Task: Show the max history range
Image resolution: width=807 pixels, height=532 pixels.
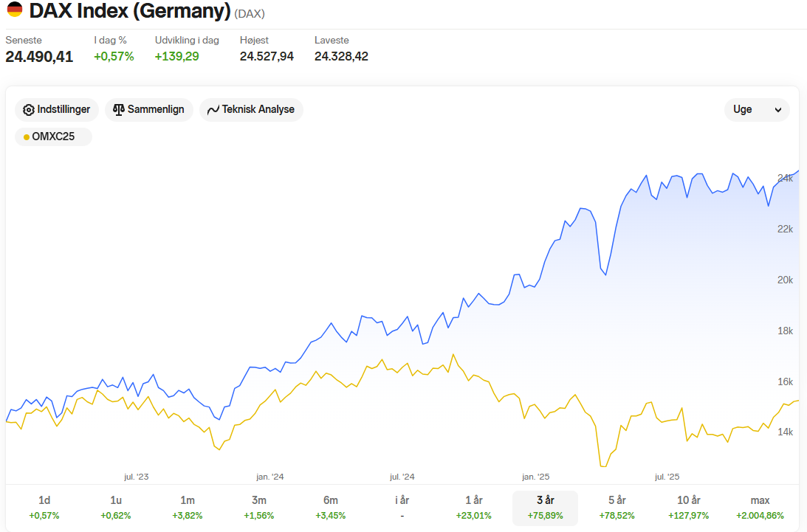Action: [x=760, y=508]
